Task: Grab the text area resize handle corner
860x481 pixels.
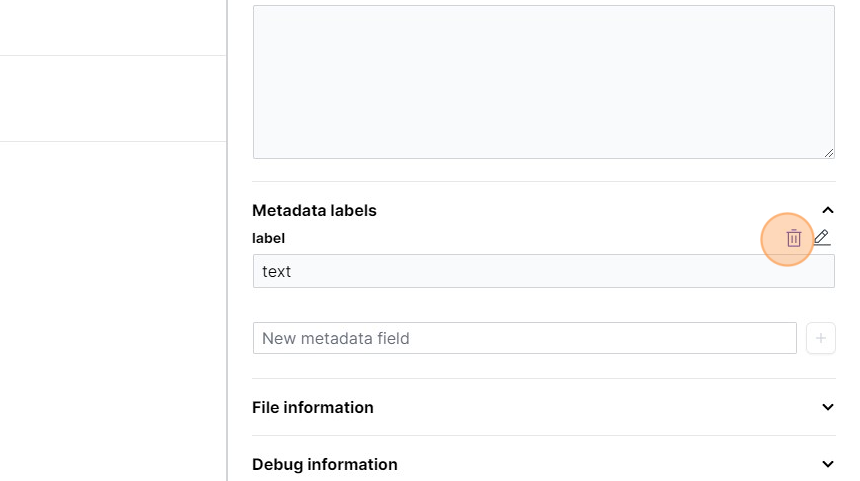Action: coord(829,153)
